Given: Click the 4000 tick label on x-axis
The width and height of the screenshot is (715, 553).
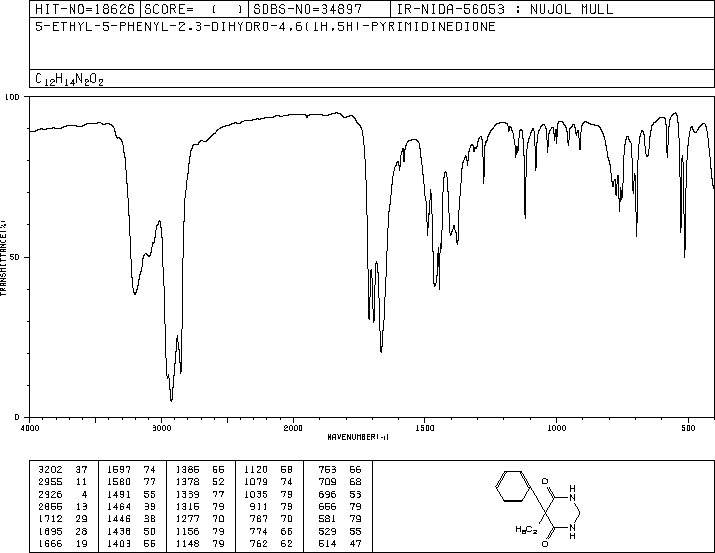Looking at the screenshot, I should click(x=30, y=428).
